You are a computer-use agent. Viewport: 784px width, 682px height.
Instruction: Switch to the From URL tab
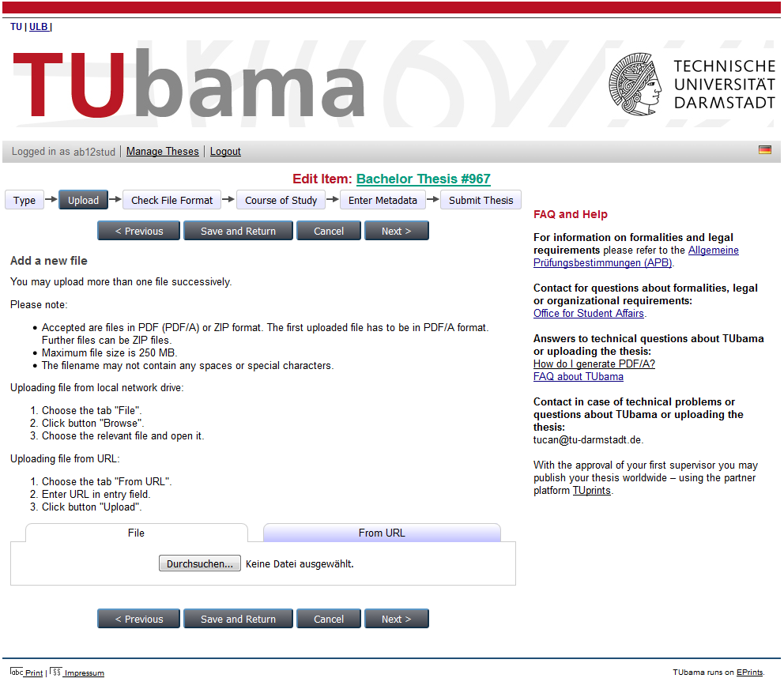[382, 533]
